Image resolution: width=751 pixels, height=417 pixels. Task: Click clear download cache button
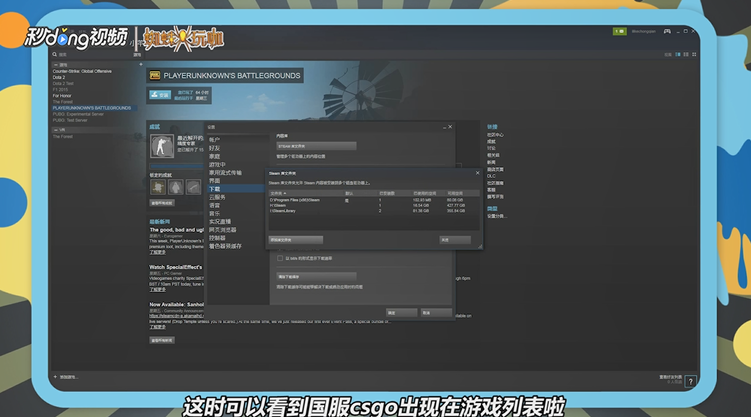click(316, 277)
